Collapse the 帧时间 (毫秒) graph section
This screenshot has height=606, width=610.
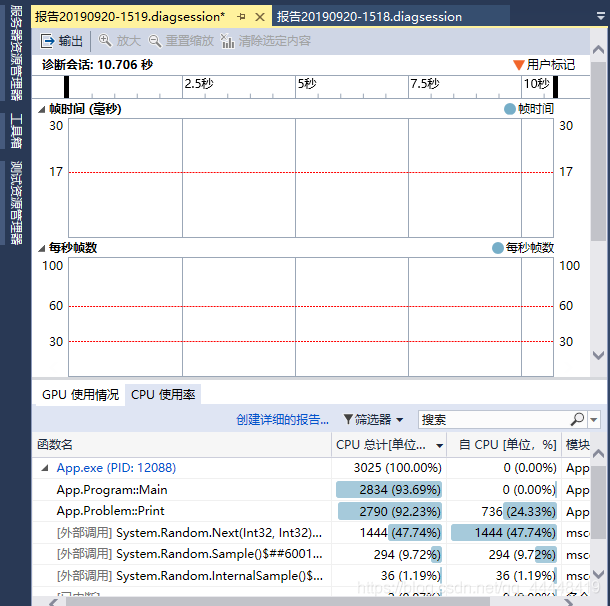point(42,110)
